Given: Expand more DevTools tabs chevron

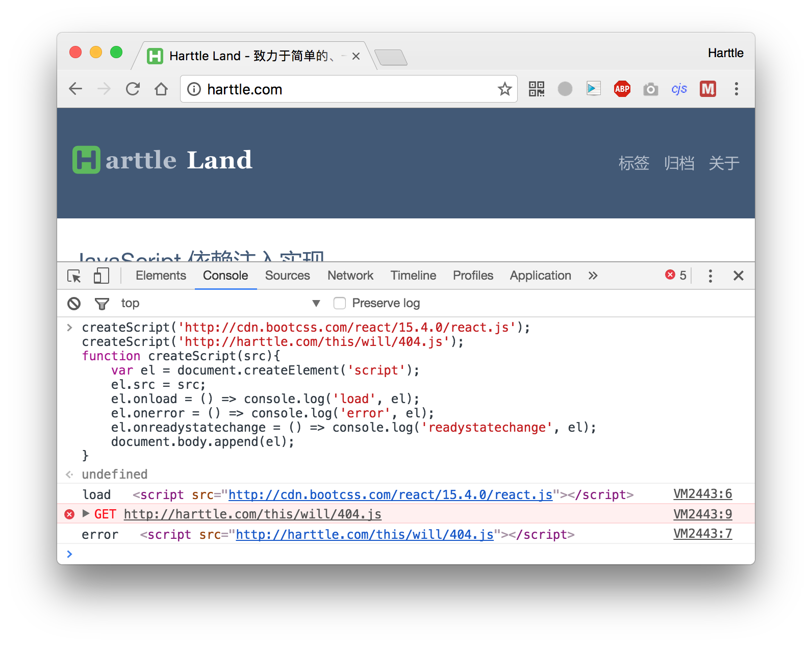Looking at the screenshot, I should coord(593,276).
